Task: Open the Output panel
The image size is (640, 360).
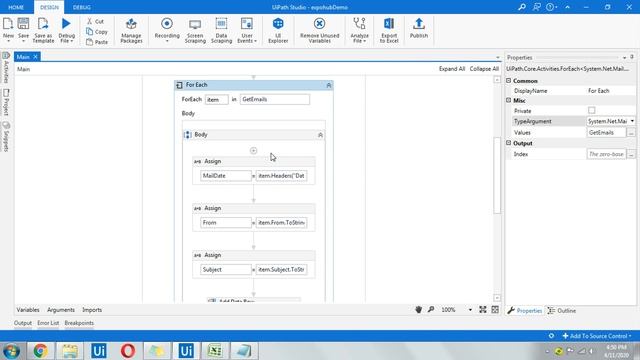Action: 22,323
